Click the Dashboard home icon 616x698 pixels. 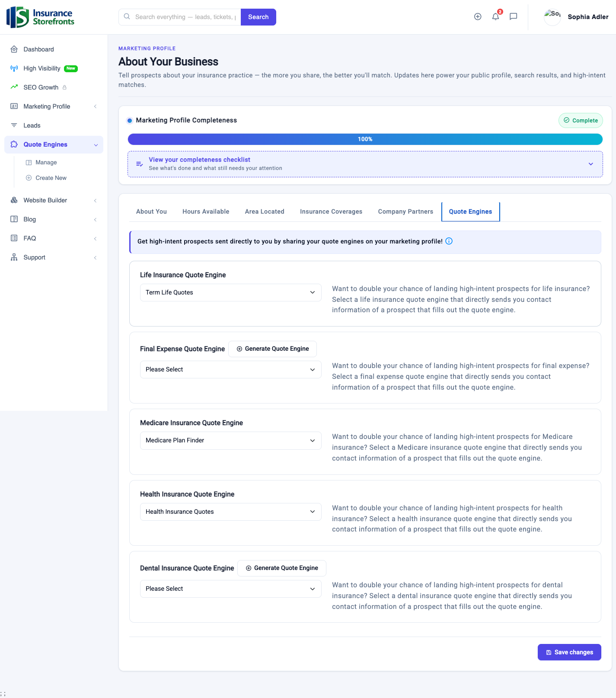tap(14, 49)
